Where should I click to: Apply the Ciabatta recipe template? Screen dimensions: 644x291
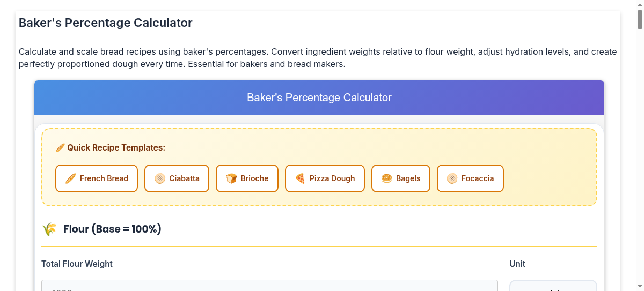coord(177,178)
